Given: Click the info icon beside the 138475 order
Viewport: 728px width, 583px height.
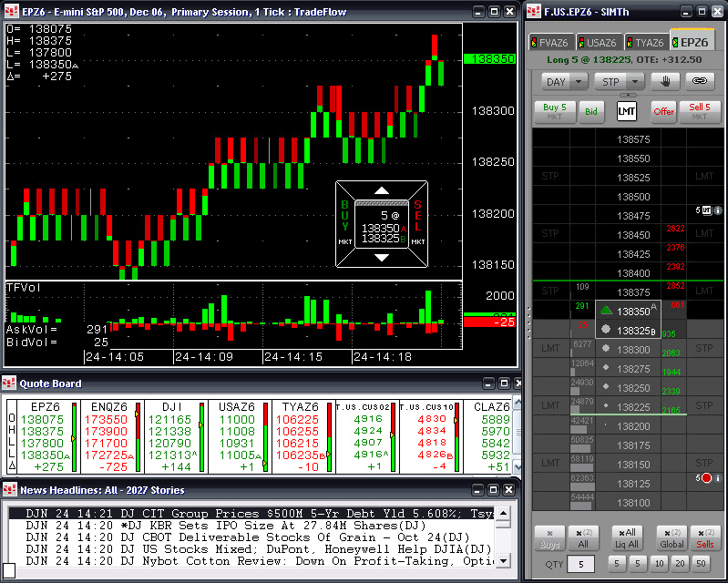Looking at the screenshot, I should click(x=718, y=210).
